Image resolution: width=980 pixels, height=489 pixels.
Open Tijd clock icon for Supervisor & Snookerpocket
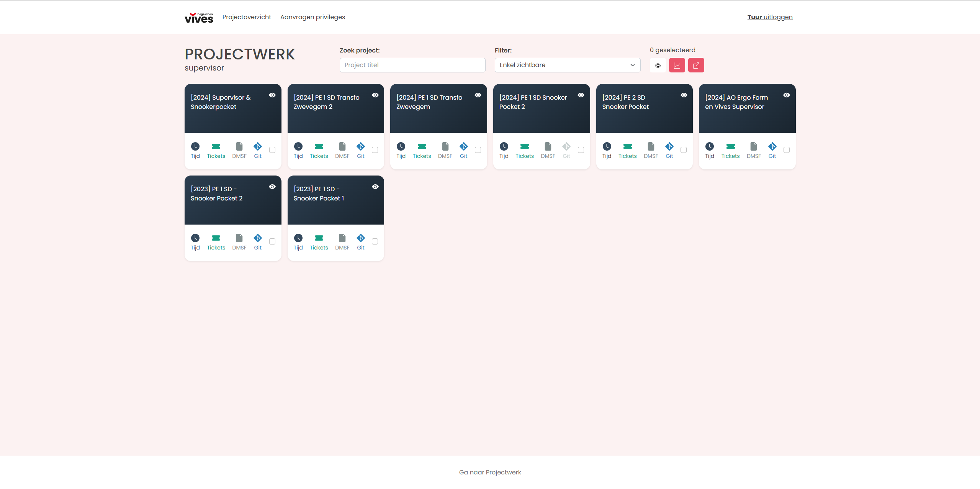[x=195, y=146]
